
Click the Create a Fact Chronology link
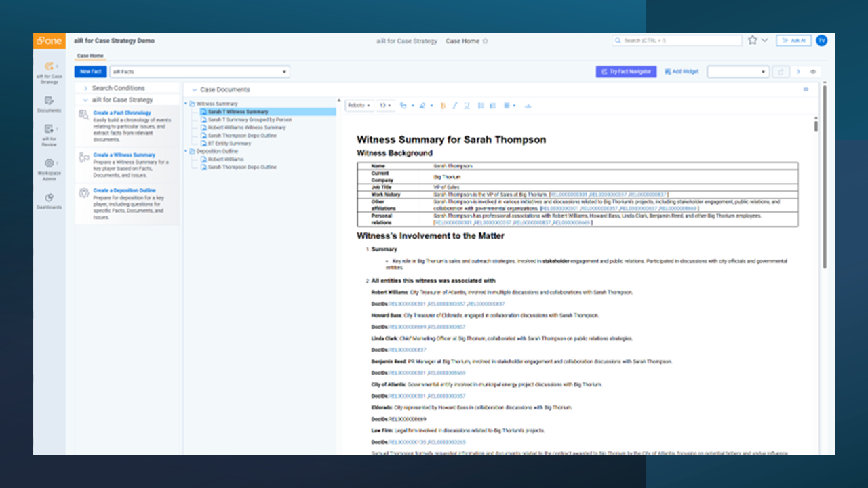point(122,113)
